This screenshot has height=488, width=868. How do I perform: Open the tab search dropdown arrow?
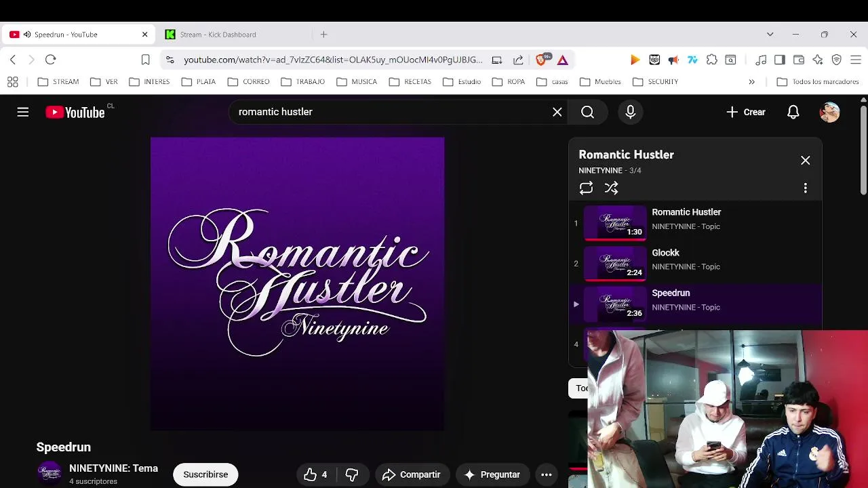pyautogui.click(x=770, y=35)
